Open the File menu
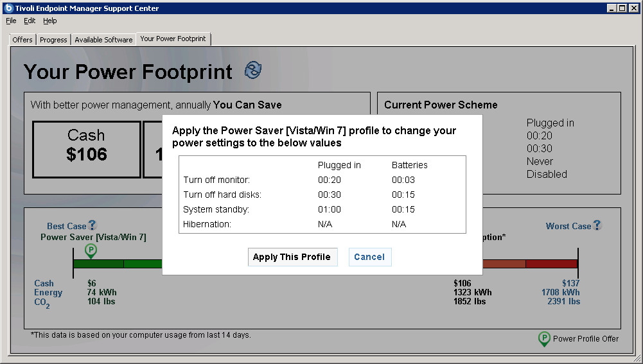This screenshot has height=364, width=643. [x=11, y=21]
